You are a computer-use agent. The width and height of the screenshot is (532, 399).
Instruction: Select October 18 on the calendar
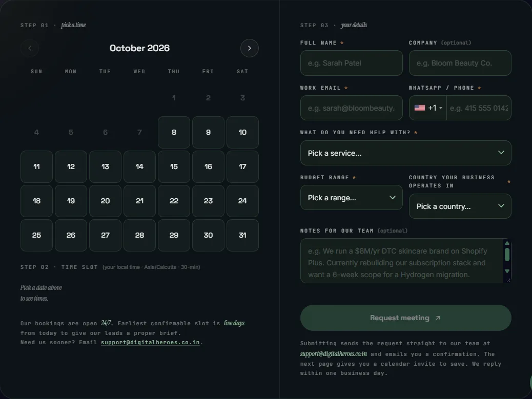click(x=36, y=201)
